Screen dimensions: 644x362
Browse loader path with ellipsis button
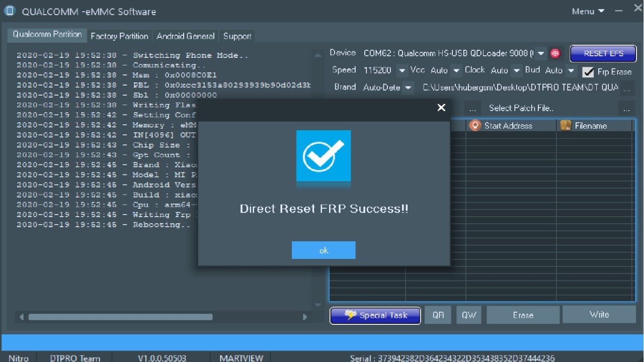(x=626, y=88)
